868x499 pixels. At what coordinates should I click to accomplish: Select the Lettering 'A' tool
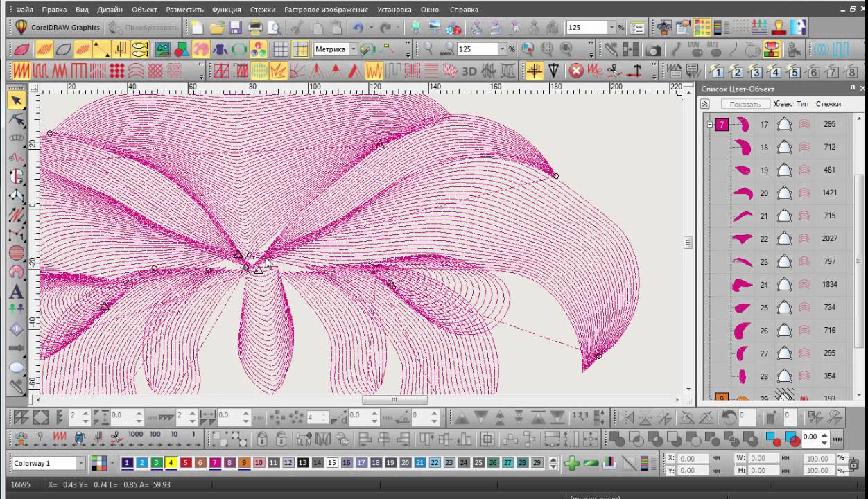point(17,292)
